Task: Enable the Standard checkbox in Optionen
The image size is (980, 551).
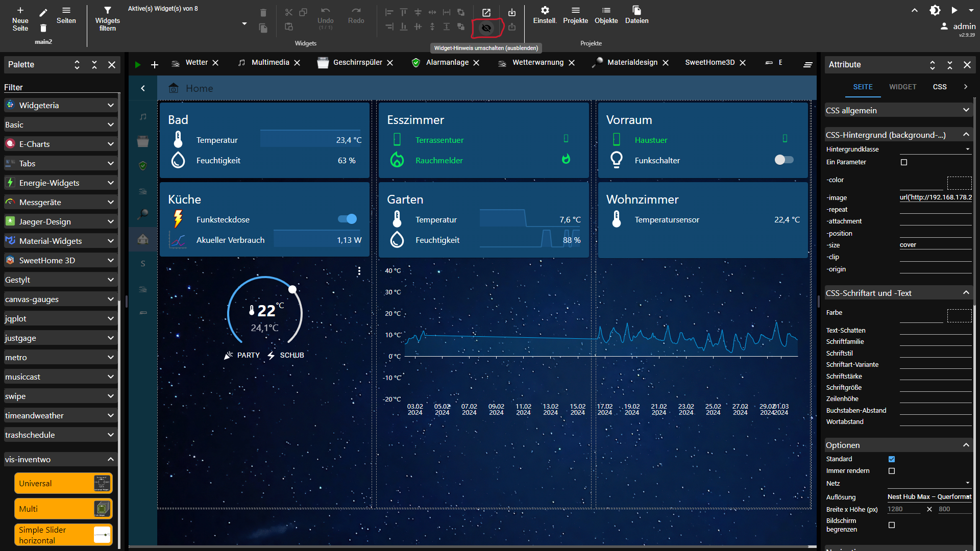Action: pos(892,459)
